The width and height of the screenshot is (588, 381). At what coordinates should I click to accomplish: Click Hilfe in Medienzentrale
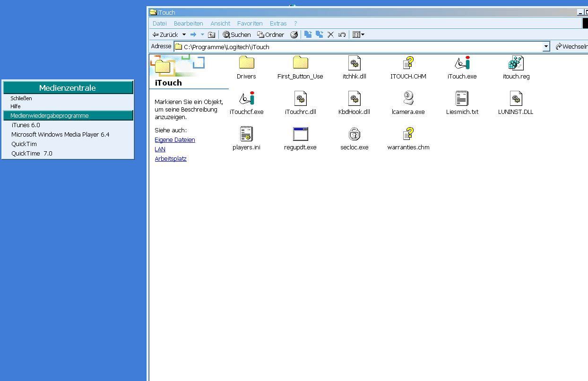pyautogui.click(x=16, y=106)
